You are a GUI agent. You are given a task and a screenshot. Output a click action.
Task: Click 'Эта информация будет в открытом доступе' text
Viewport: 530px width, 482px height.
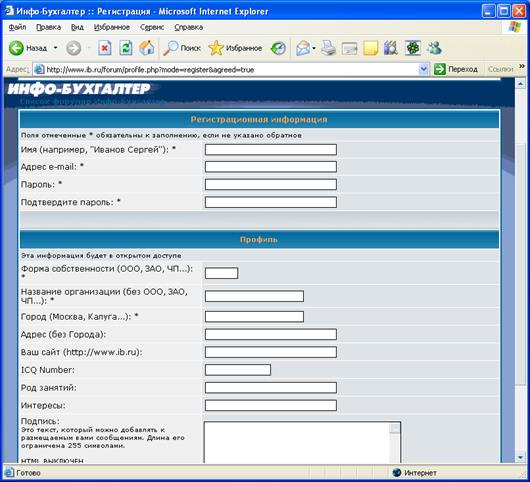(101, 256)
